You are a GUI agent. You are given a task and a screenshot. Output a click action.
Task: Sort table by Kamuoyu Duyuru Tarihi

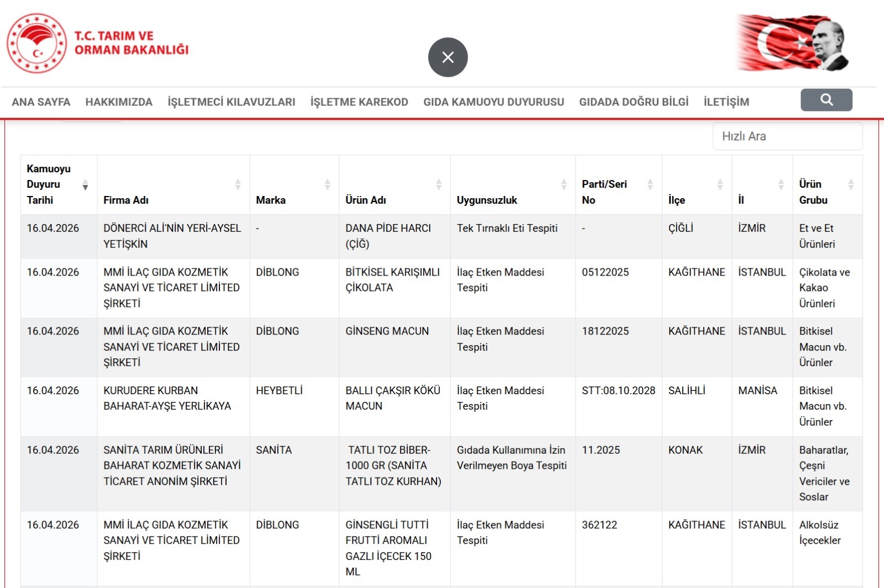point(85,184)
